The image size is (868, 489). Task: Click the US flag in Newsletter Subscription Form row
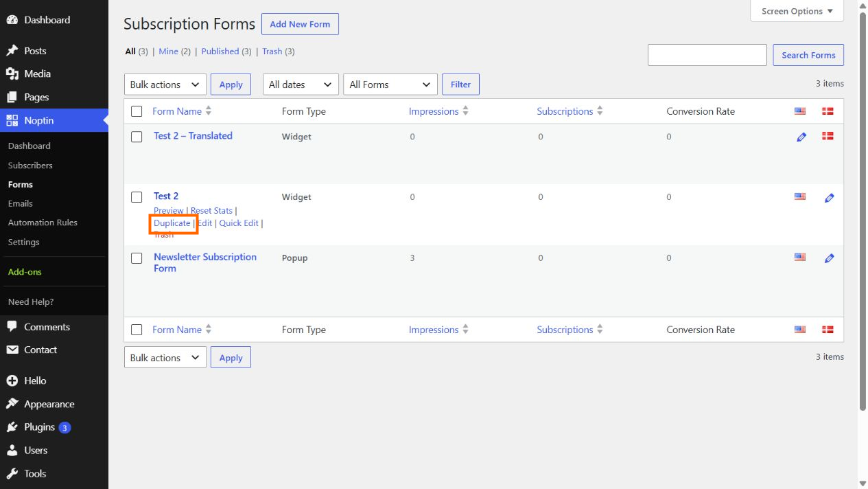click(x=800, y=258)
